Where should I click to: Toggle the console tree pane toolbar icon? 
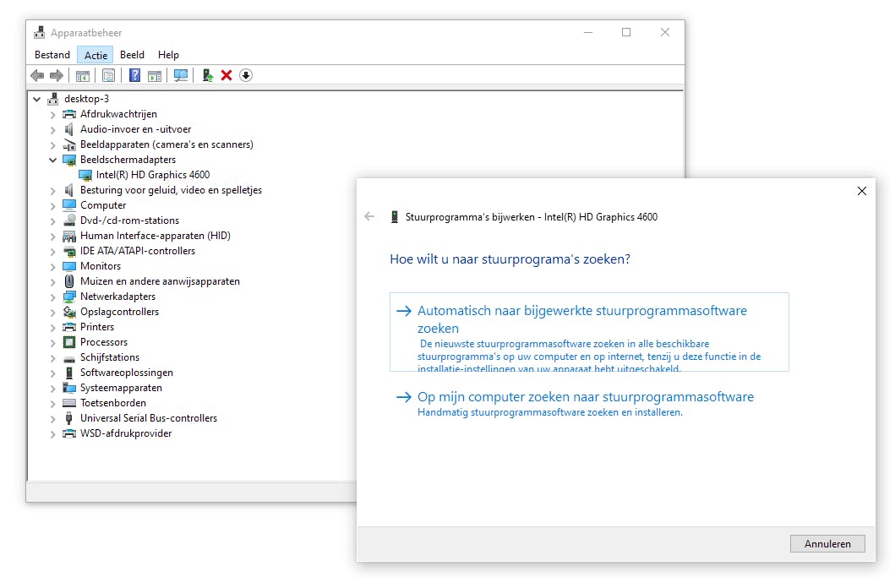click(83, 75)
